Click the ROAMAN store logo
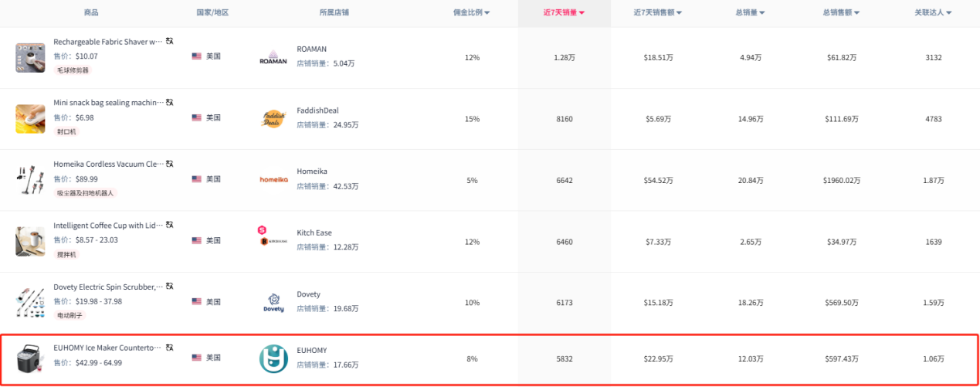This screenshot has height=387, width=980. coord(273,57)
